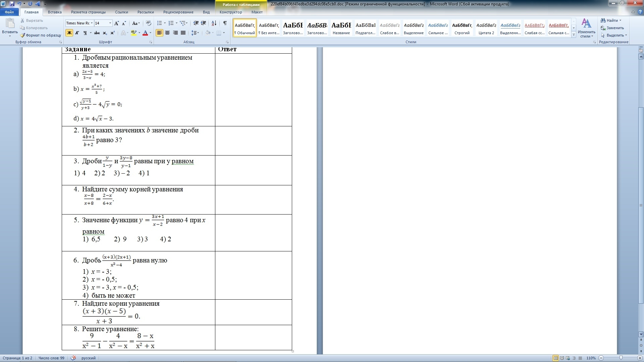The width and height of the screenshot is (644, 362).
Task: Switch to Ссылки tab
Action: click(x=121, y=12)
